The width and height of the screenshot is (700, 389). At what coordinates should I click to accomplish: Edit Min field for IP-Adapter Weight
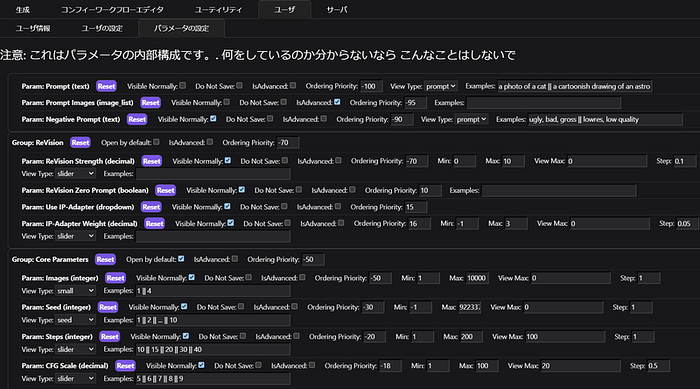467,224
